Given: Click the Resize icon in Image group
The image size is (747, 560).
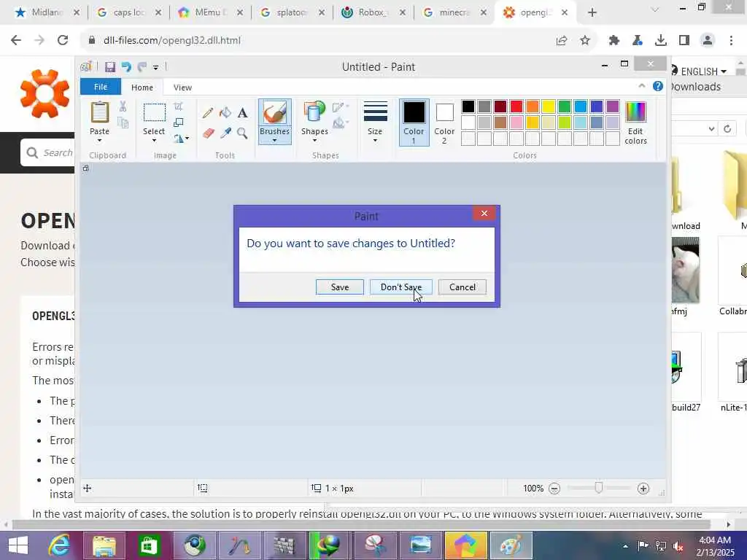Looking at the screenshot, I should pyautogui.click(x=179, y=122).
